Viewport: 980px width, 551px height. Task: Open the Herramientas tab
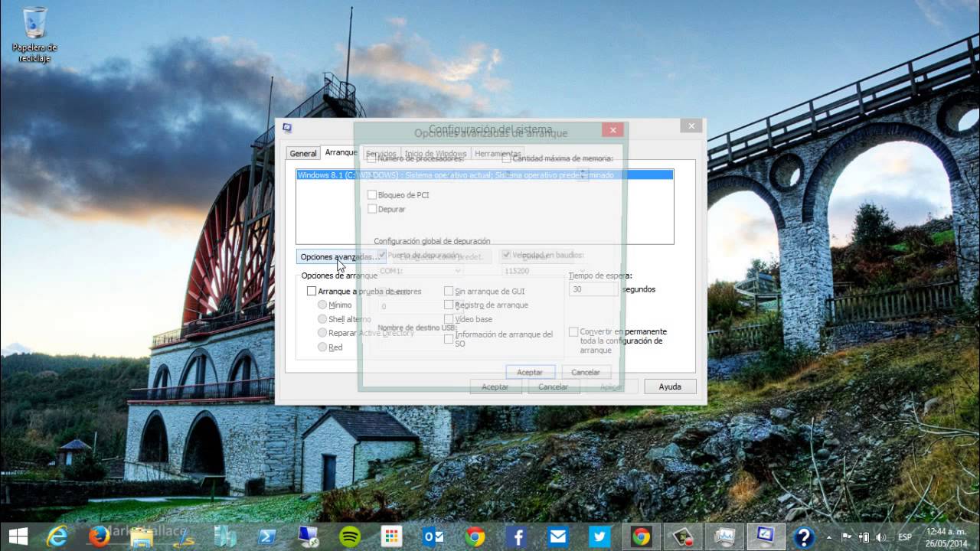498,154
